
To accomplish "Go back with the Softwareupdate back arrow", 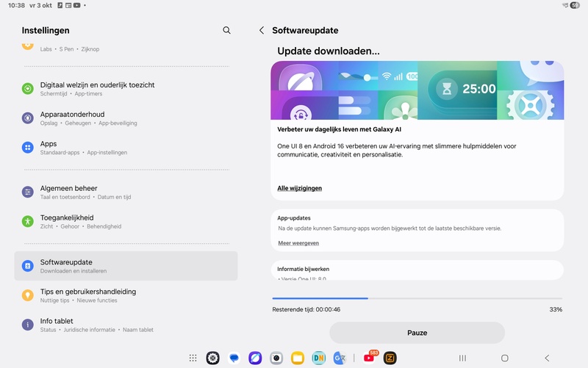I will tap(262, 30).
